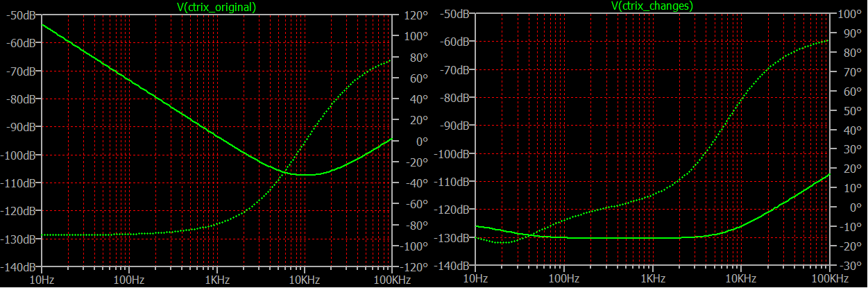
Task: Open -50dB magnitude axis label in ctrix_original plot
Action: point(22,16)
